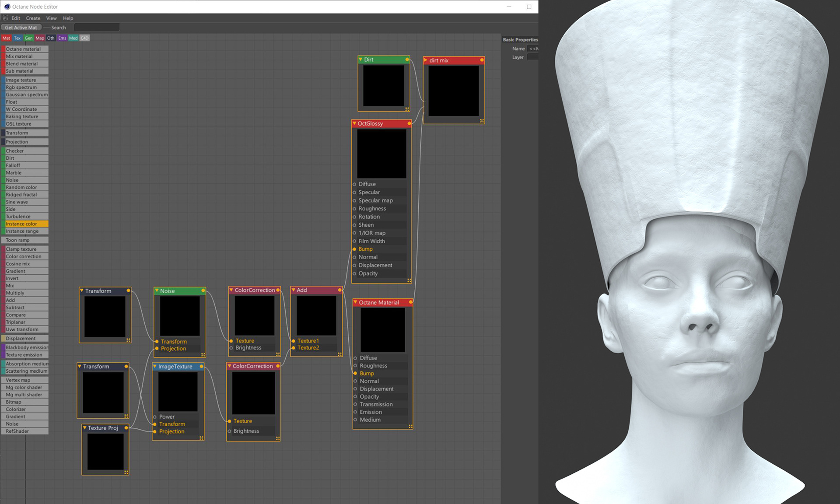Collapse the ImageTexture node triangle
The height and width of the screenshot is (504, 840).
coord(155,366)
